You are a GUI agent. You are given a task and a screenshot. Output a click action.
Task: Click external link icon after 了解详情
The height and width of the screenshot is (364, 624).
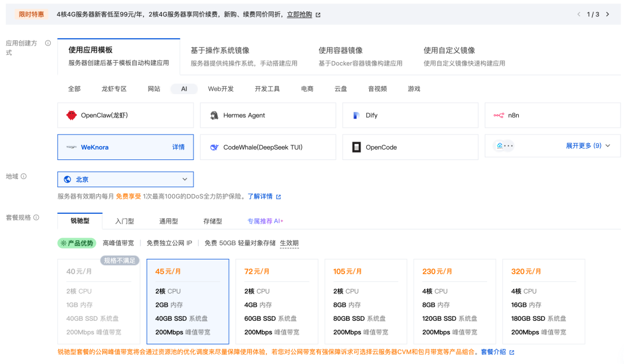278,196
